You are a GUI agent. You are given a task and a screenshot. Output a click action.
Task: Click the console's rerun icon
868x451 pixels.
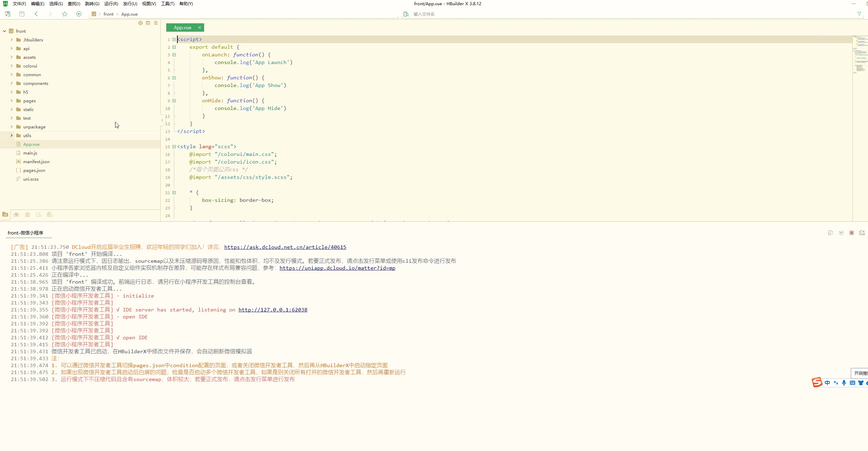point(841,233)
